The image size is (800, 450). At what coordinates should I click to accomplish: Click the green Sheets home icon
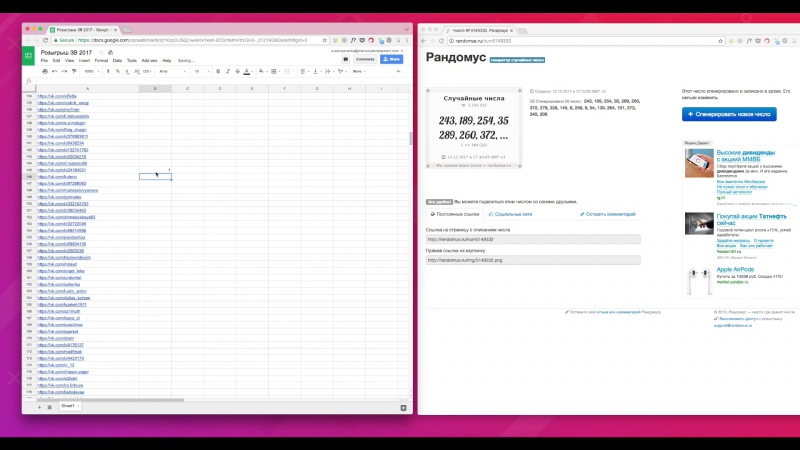(28, 56)
